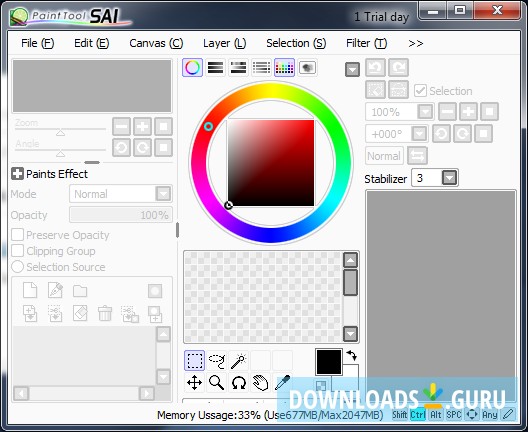Click the flip view horizontally arrows icon
528x432 pixels.
click(x=418, y=156)
